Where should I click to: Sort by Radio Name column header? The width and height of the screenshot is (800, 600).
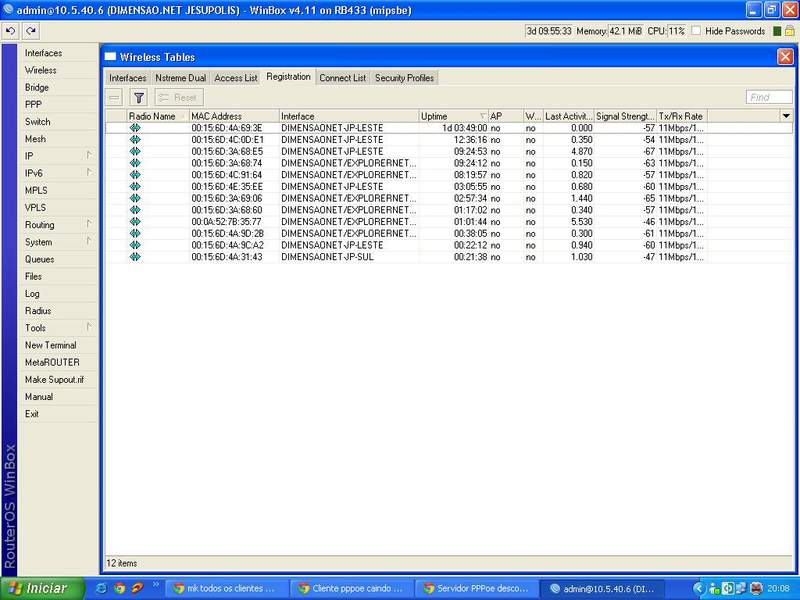click(158, 116)
